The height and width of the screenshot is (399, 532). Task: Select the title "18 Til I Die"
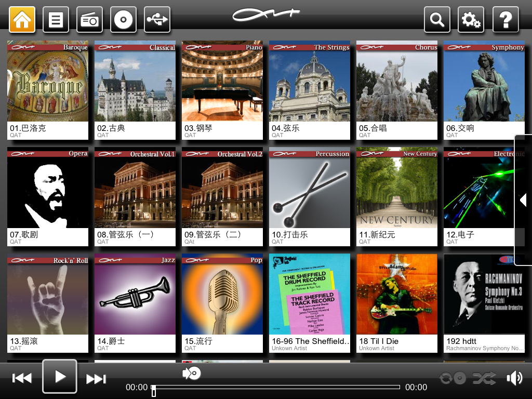tap(379, 341)
